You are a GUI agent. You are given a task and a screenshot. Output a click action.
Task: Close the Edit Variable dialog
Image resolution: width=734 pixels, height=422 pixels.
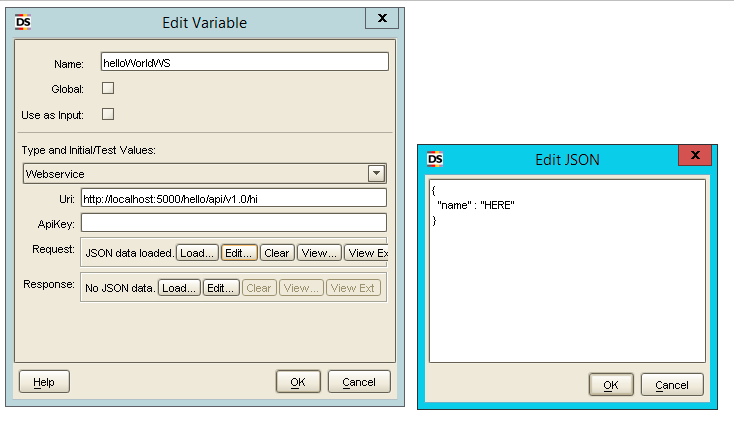pos(380,18)
